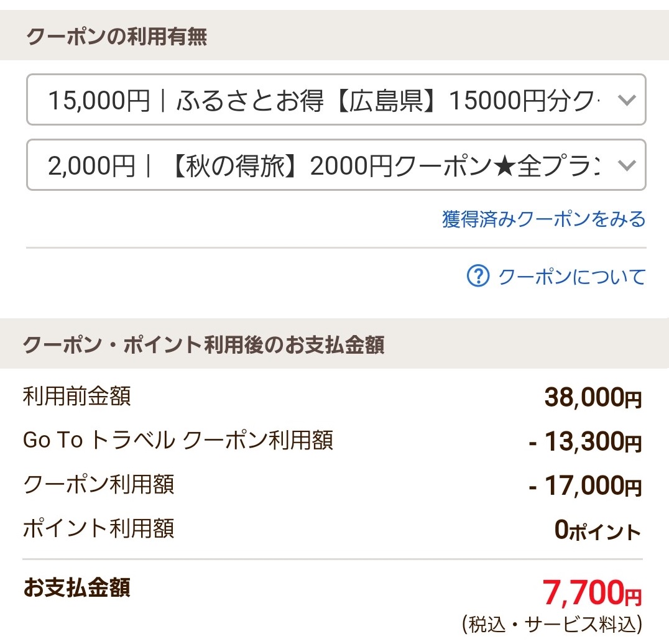This screenshot has width=669, height=644.
Task: Open the 15,000円 ふるさとお得 coupon dropdown
Action: click(x=336, y=99)
